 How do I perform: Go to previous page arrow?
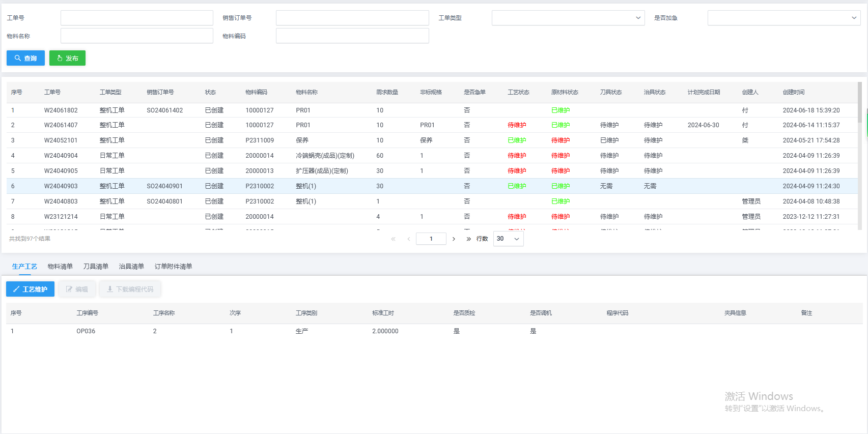pos(408,239)
